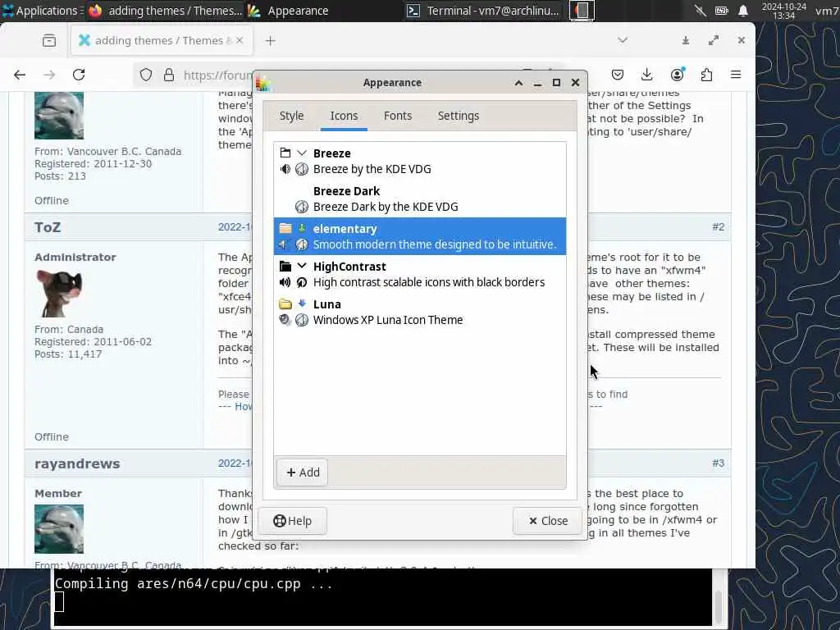Click the battery tray icon

(722, 11)
